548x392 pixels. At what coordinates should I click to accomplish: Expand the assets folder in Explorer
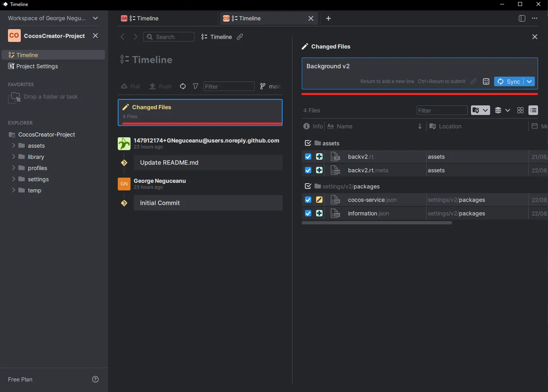tap(14, 146)
